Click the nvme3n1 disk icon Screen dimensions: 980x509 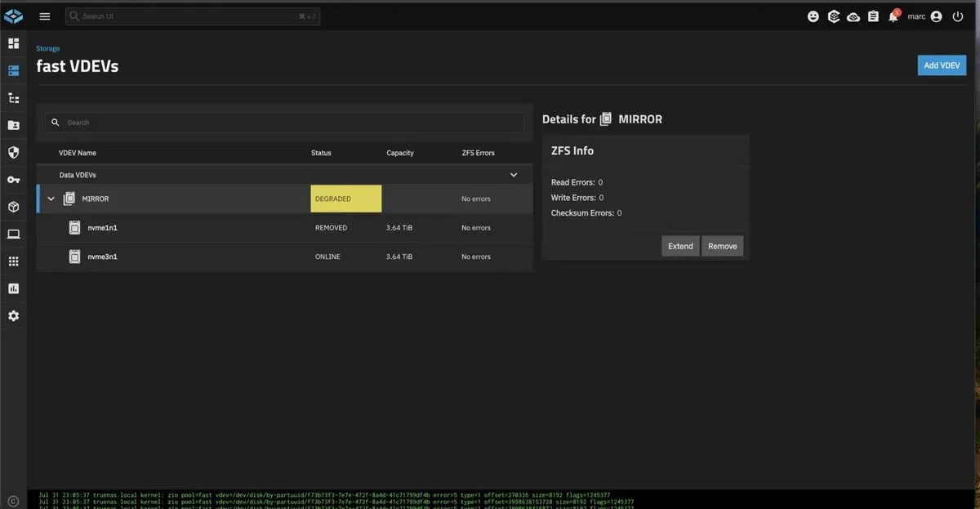[x=74, y=257]
